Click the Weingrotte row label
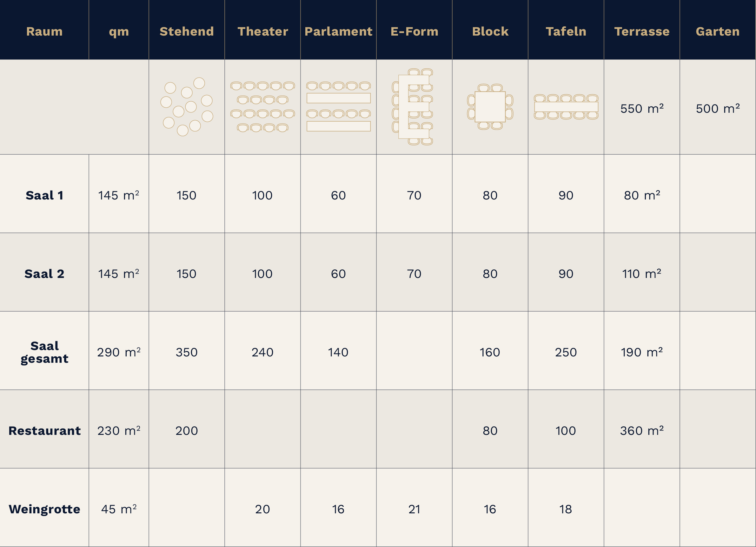The width and height of the screenshot is (756, 547). click(44, 509)
